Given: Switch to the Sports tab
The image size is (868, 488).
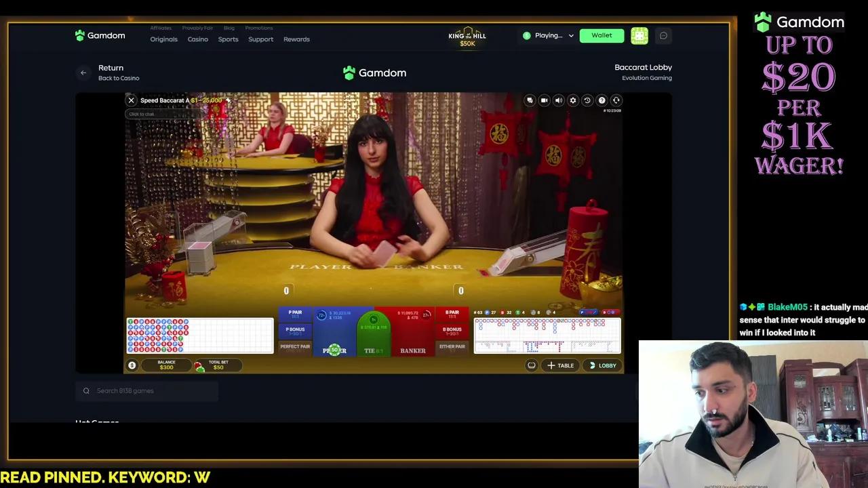Looking at the screenshot, I should coord(228,39).
